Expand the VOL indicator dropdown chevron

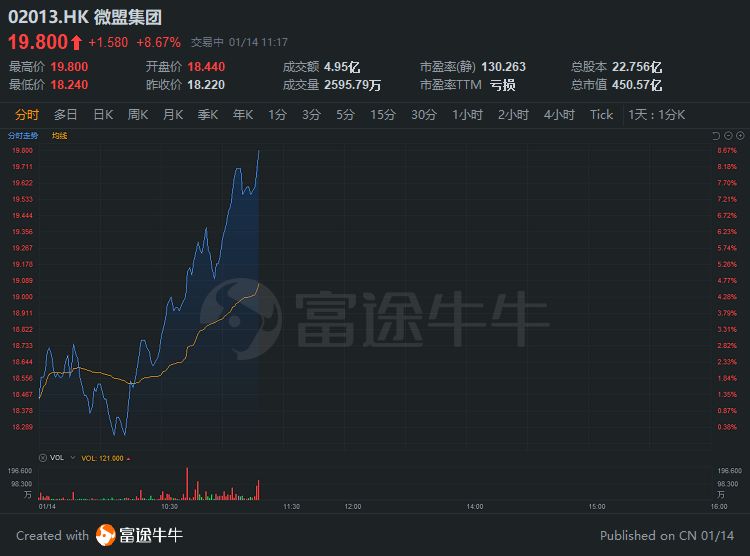coord(73,458)
